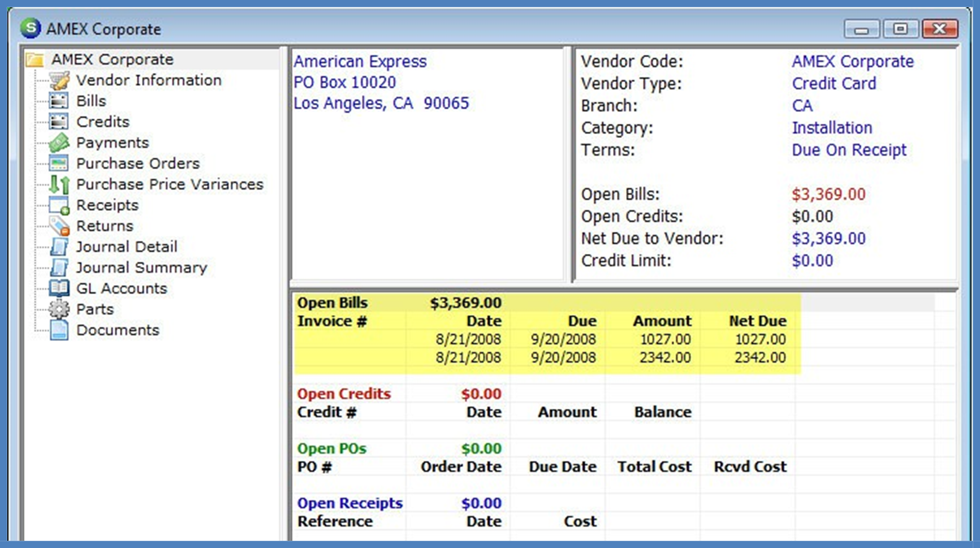Select GL Accounts in the tree
This screenshot has width=980, height=548.
(122, 288)
